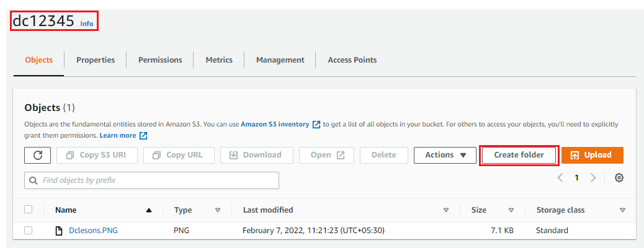Open the Metrics tab

click(x=219, y=60)
